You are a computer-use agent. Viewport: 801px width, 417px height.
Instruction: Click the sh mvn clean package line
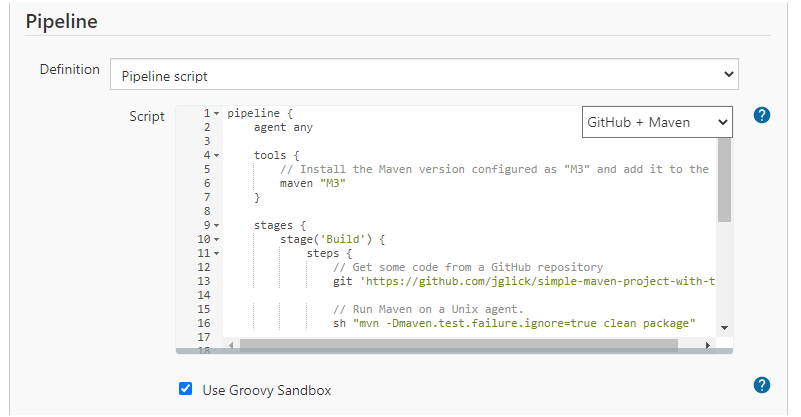514,323
